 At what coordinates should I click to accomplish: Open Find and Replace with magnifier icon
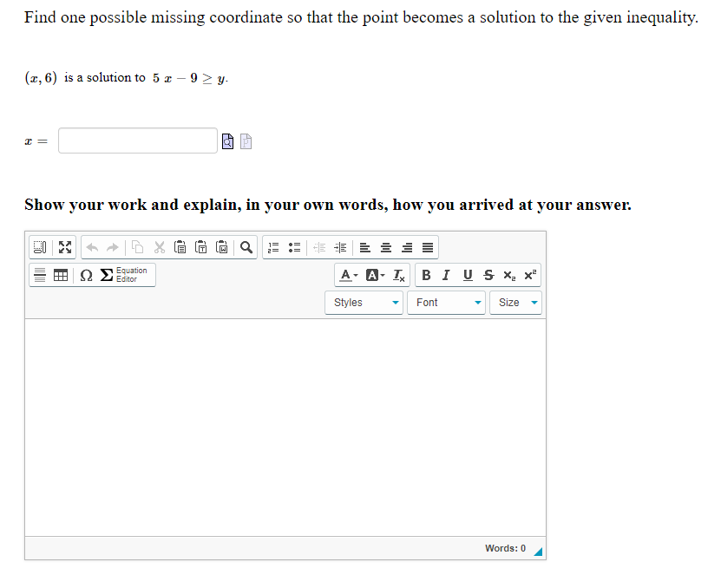[246, 247]
